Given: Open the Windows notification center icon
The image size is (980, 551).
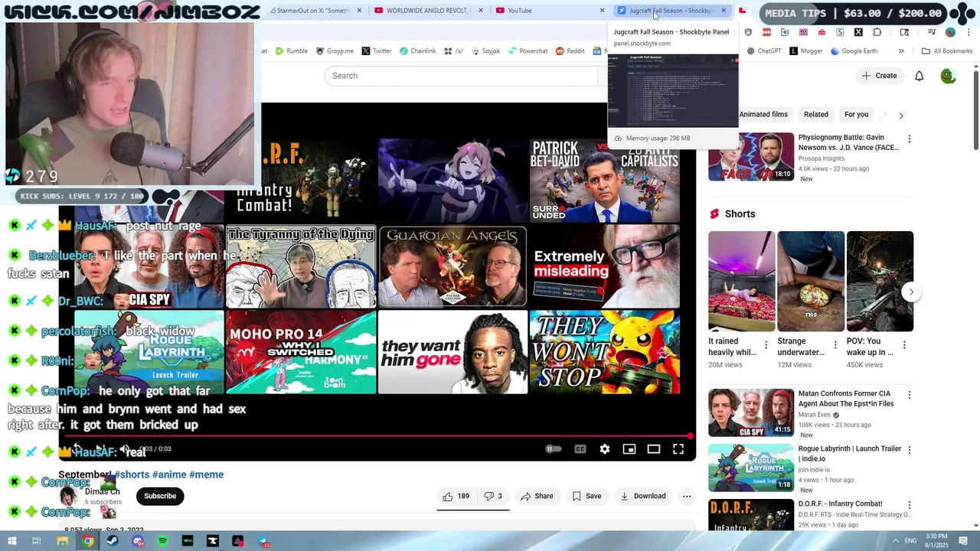Looking at the screenshot, I should pyautogui.click(x=964, y=541).
